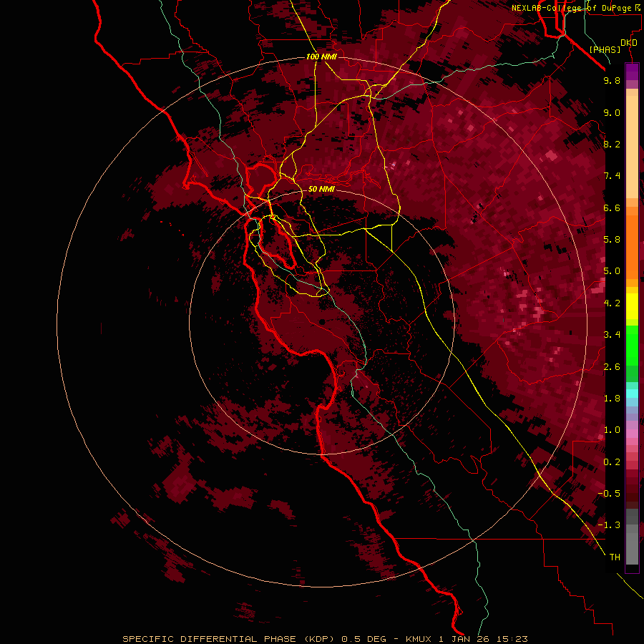The height and width of the screenshot is (644, 644).
Task: Click the 7.4 scale value
Action: [612, 176]
